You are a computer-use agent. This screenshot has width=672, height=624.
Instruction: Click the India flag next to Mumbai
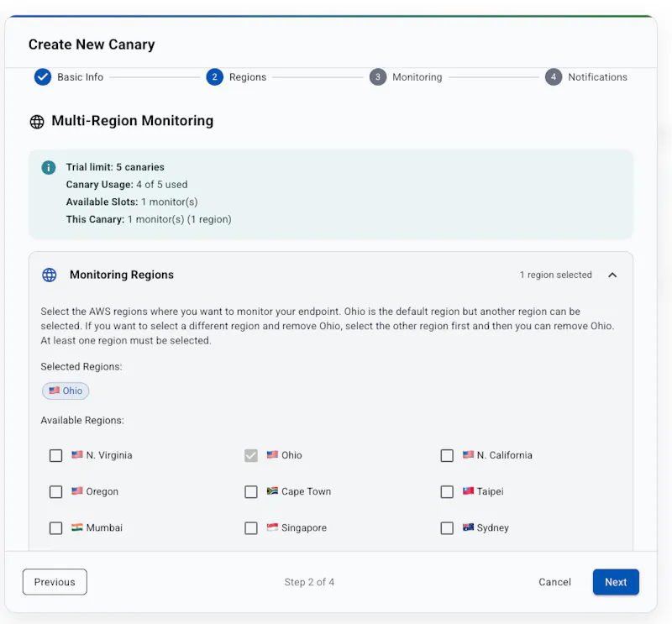(77, 527)
